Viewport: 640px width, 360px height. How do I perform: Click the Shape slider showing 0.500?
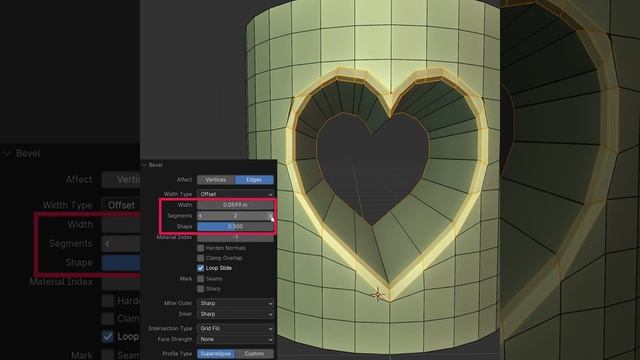coord(235,226)
